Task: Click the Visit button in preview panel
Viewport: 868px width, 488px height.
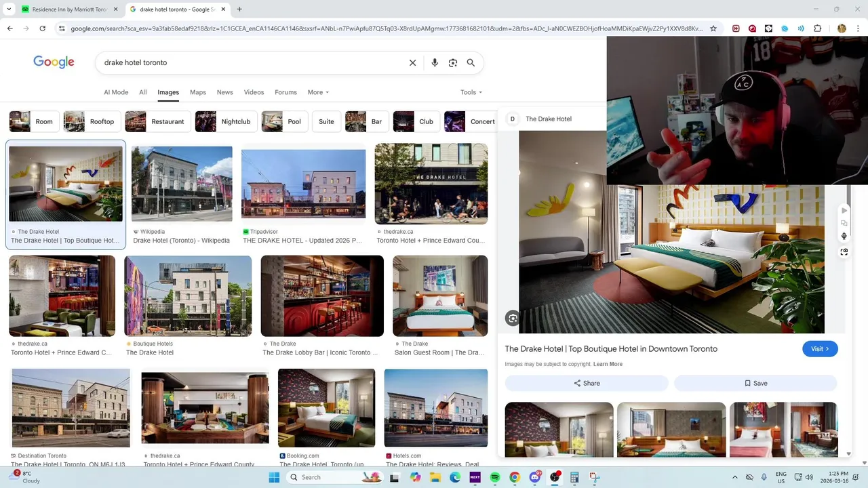Action: [820, 348]
